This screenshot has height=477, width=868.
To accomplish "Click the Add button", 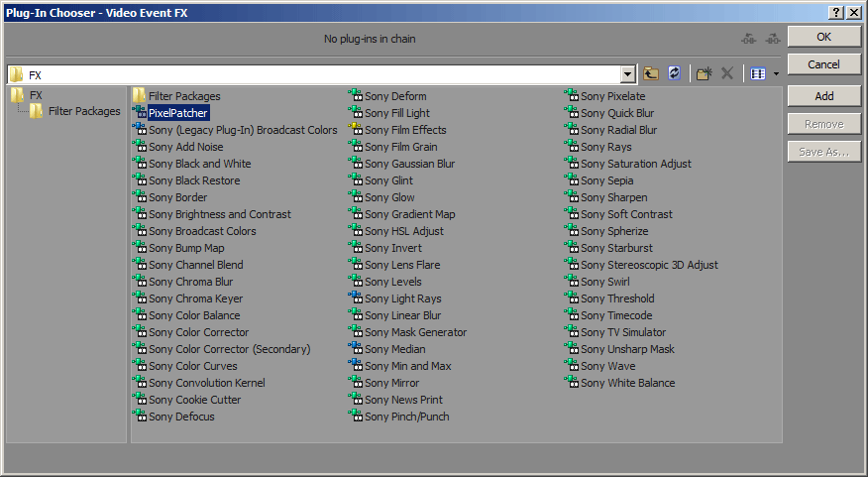I will [x=823, y=96].
